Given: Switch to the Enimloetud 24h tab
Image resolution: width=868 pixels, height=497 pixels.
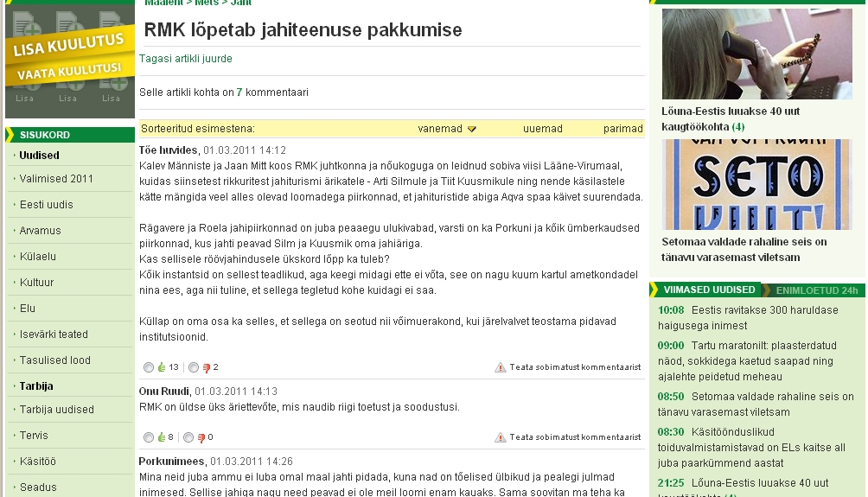Looking at the screenshot, I should (816, 290).
